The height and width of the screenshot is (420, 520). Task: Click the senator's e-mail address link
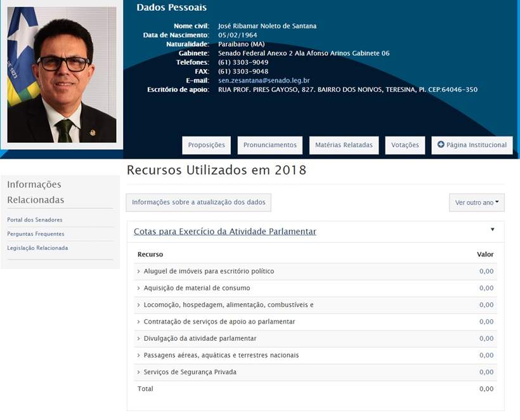[x=264, y=81]
